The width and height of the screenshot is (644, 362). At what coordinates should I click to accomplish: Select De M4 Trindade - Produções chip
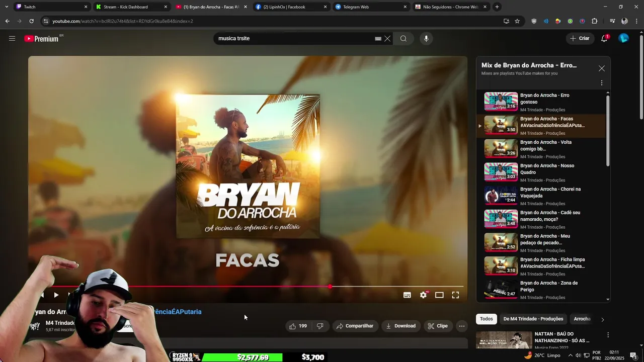pyautogui.click(x=533, y=319)
